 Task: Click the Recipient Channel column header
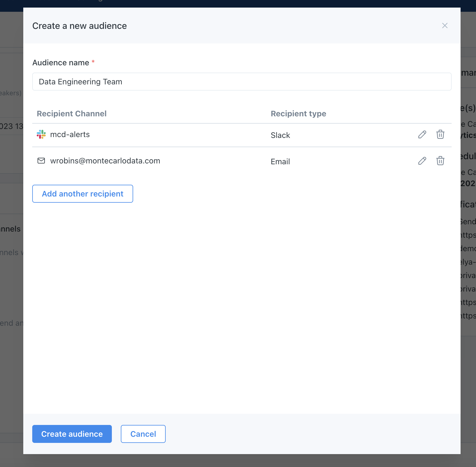72,114
